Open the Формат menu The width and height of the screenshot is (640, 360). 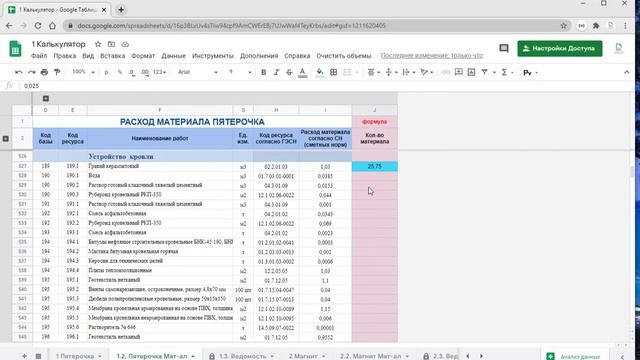point(143,56)
